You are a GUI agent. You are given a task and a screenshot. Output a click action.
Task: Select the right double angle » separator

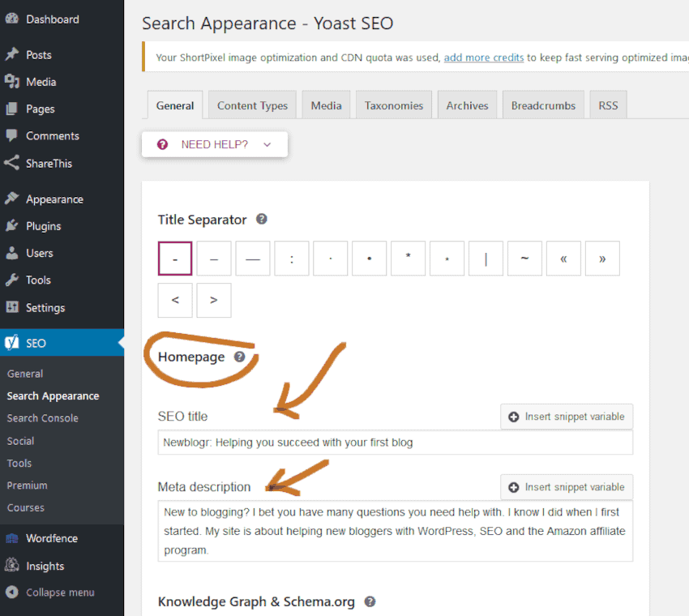(x=602, y=259)
